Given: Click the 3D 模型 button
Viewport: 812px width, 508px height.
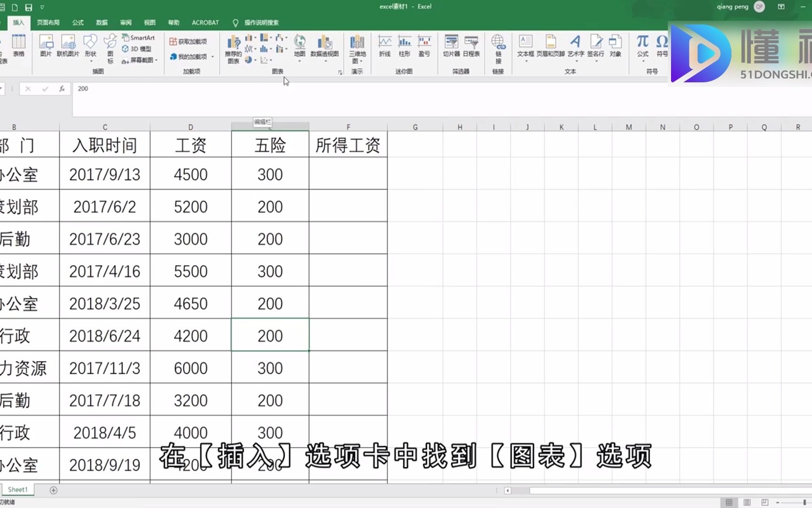Looking at the screenshot, I should pos(137,49).
